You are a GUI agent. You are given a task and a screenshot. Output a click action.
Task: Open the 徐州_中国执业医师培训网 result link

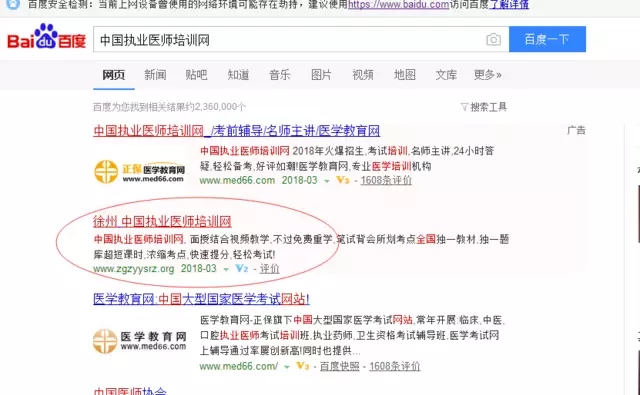[x=162, y=221]
